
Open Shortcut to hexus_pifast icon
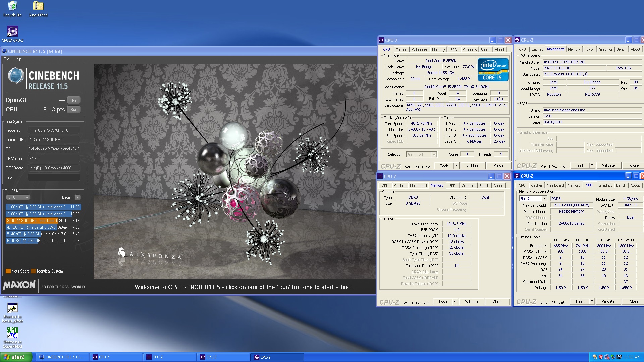(x=12, y=313)
